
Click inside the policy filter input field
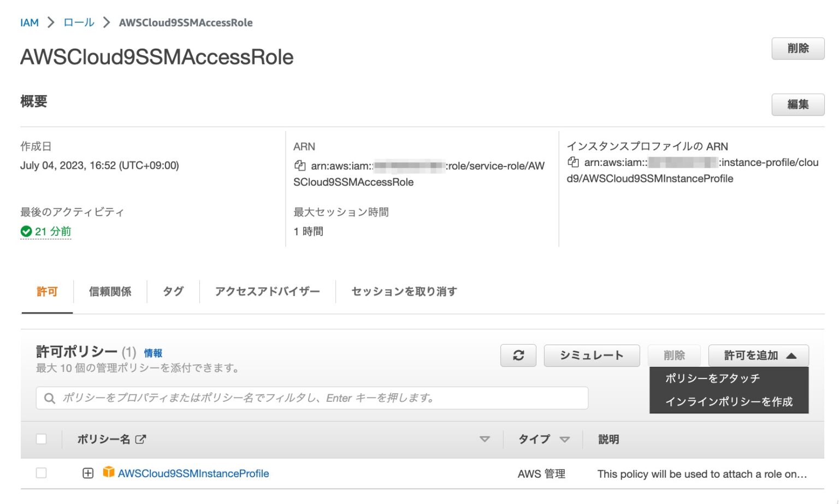tap(273, 398)
